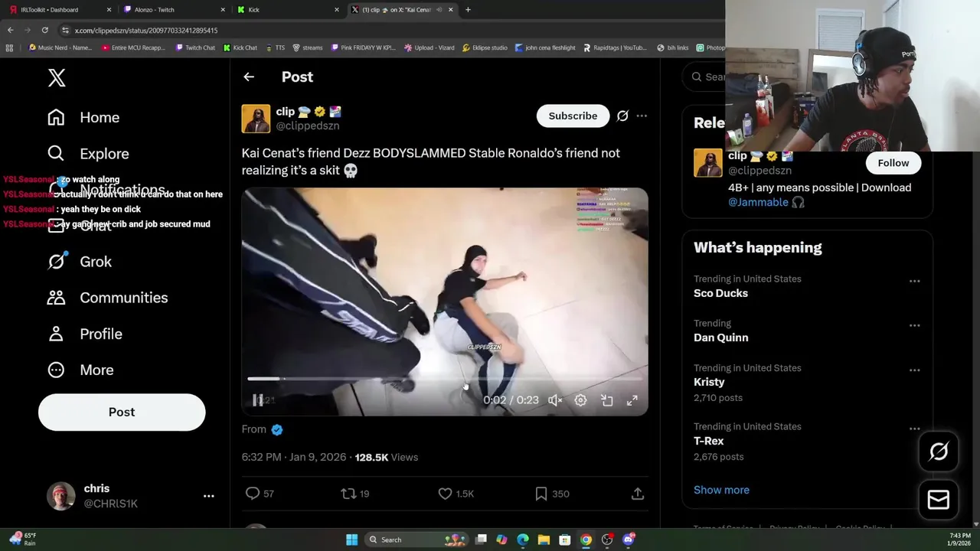Subscribe to clip
Screen dimensions: 980x551
coord(573,116)
